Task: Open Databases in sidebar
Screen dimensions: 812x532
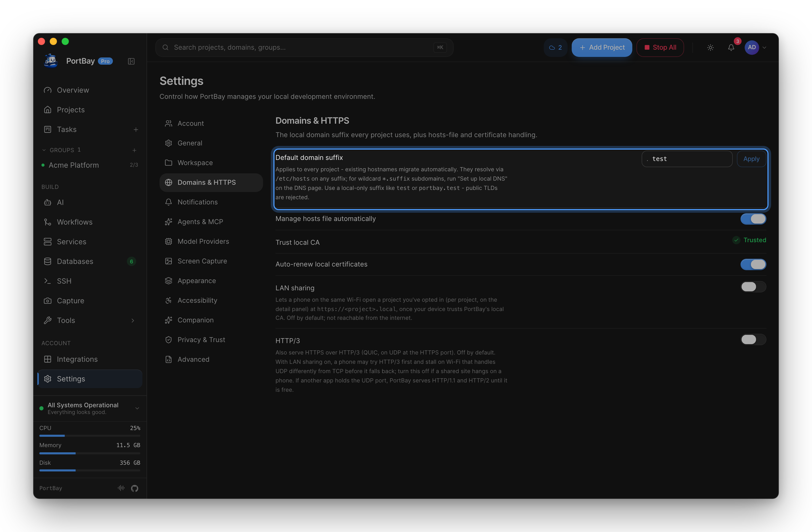Action: coord(90,262)
